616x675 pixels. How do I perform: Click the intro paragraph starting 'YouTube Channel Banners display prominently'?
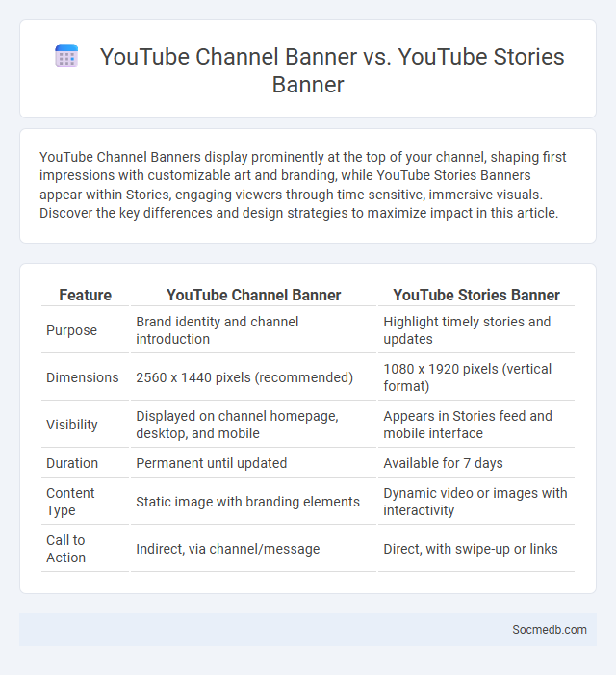[303, 185]
